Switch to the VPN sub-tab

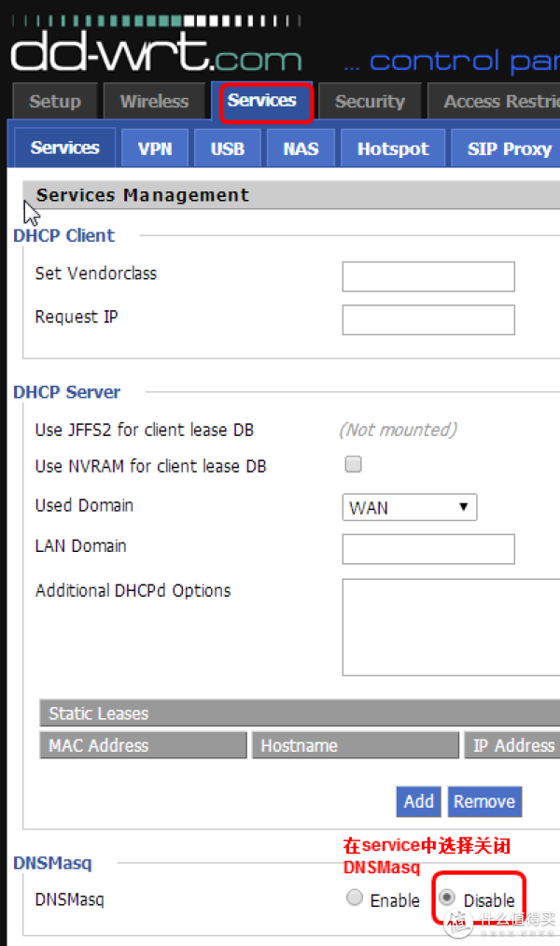pyautogui.click(x=155, y=148)
